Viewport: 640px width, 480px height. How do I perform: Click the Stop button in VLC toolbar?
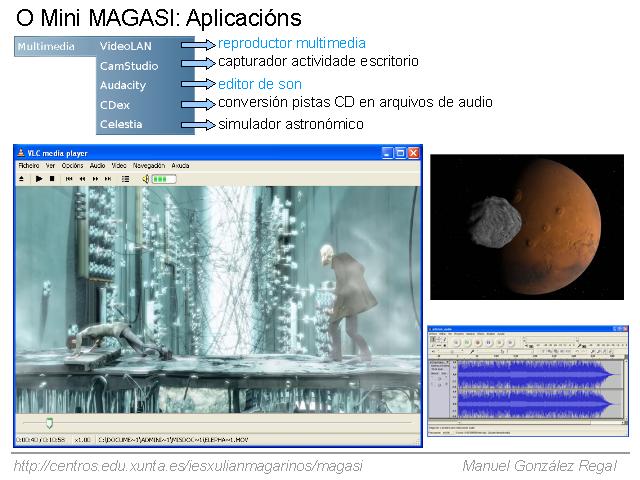tap(52, 178)
